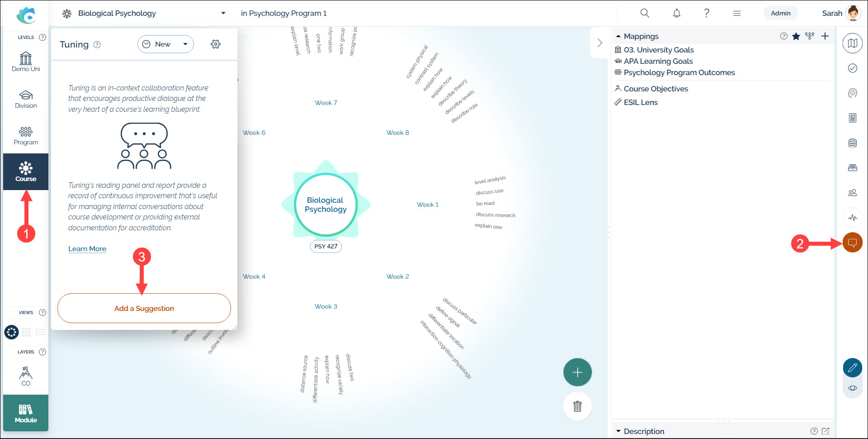
Task: Open the New status dropdown in Tuning
Action: point(165,44)
